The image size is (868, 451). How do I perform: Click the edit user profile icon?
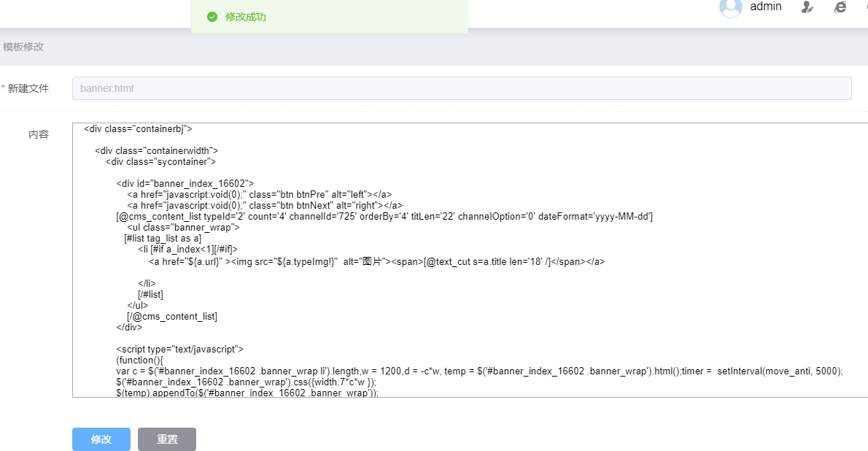tap(807, 7)
